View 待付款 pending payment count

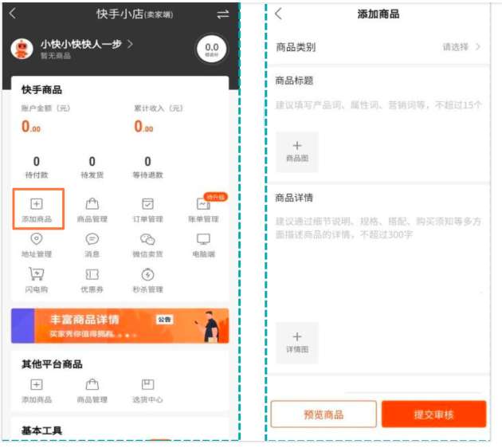37,167
